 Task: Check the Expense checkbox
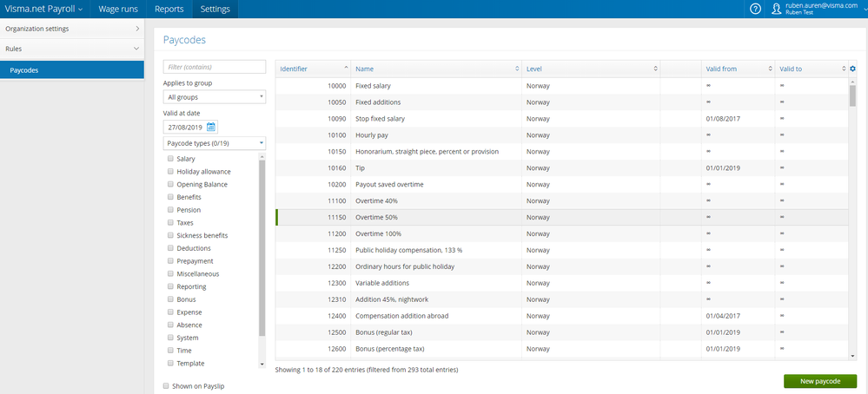pyautogui.click(x=170, y=312)
